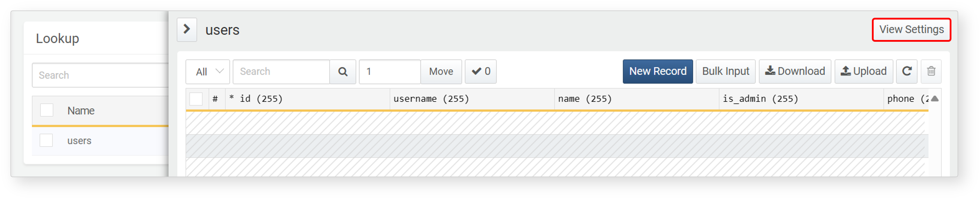Viewport: 980px width, 199px height.
Task: Toggle the select-all checkbox in table header
Action: pos(196,99)
